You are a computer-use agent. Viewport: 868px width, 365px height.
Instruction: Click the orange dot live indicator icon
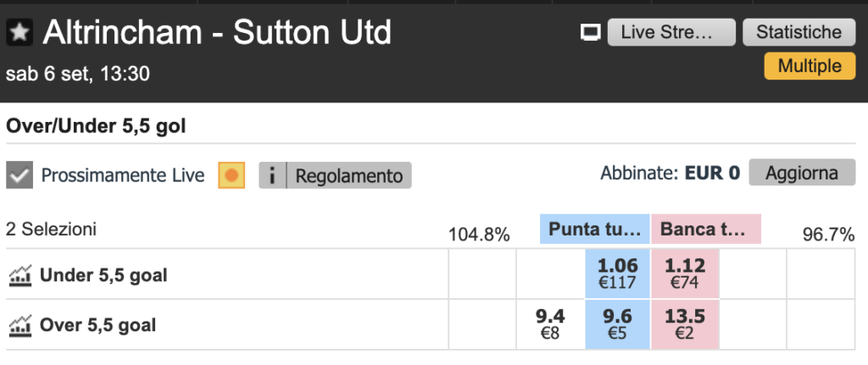click(x=231, y=175)
